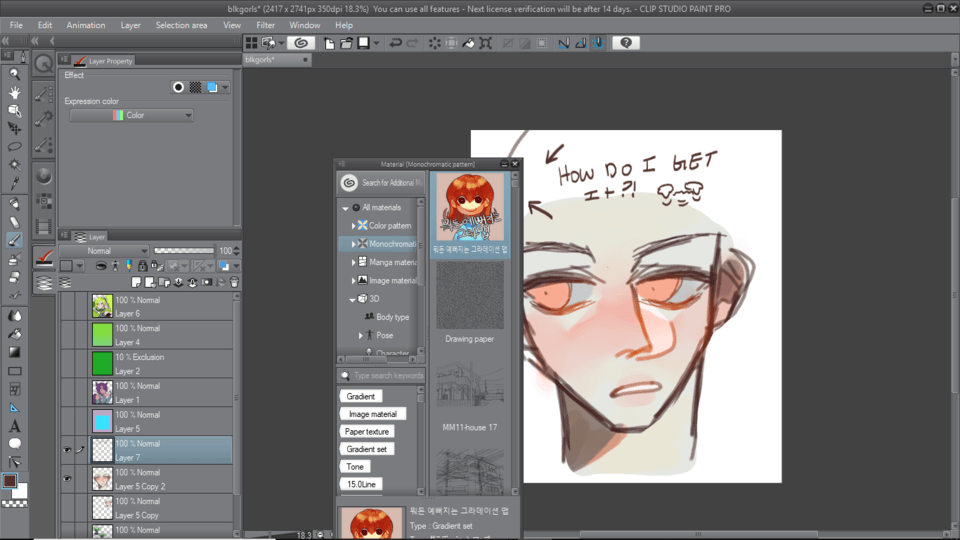Click the Undo arrow in command bar
This screenshot has width=960, height=540.
tap(396, 43)
